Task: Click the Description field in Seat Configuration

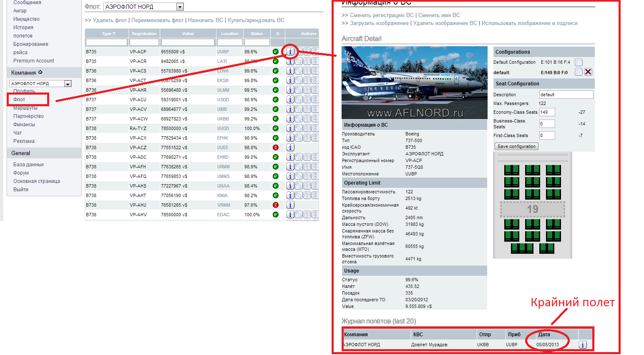Action: (566, 95)
